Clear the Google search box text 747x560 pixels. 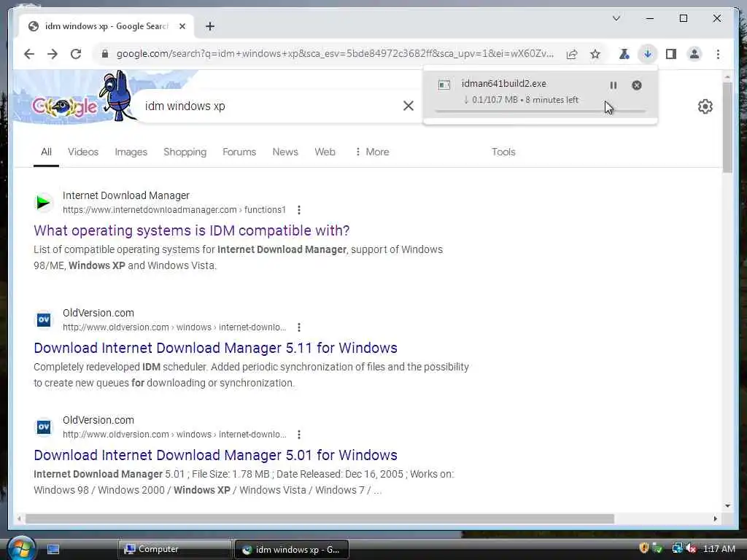[x=409, y=106]
